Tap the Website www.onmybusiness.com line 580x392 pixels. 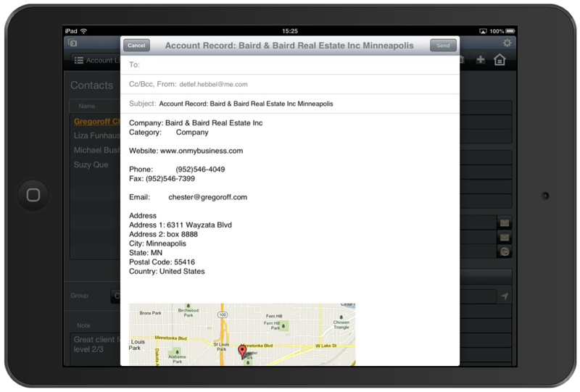[x=186, y=151]
